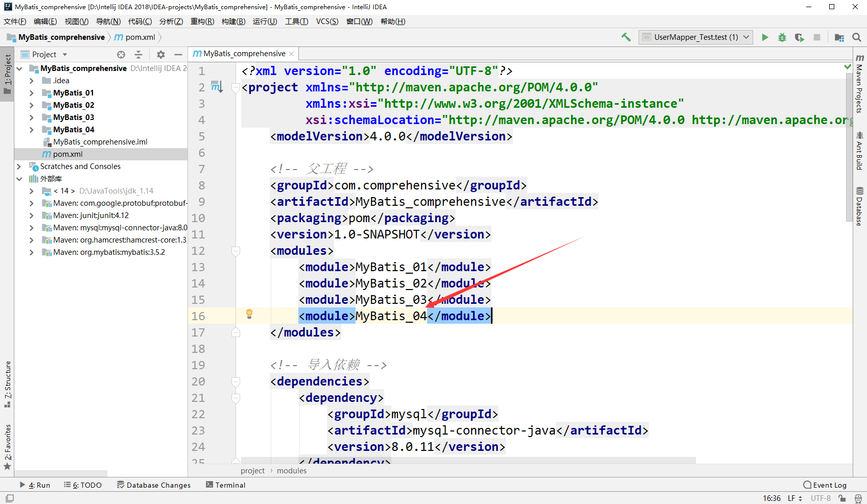Expand the JDK 14 library node
This screenshot has width=867, height=504.
(32, 191)
